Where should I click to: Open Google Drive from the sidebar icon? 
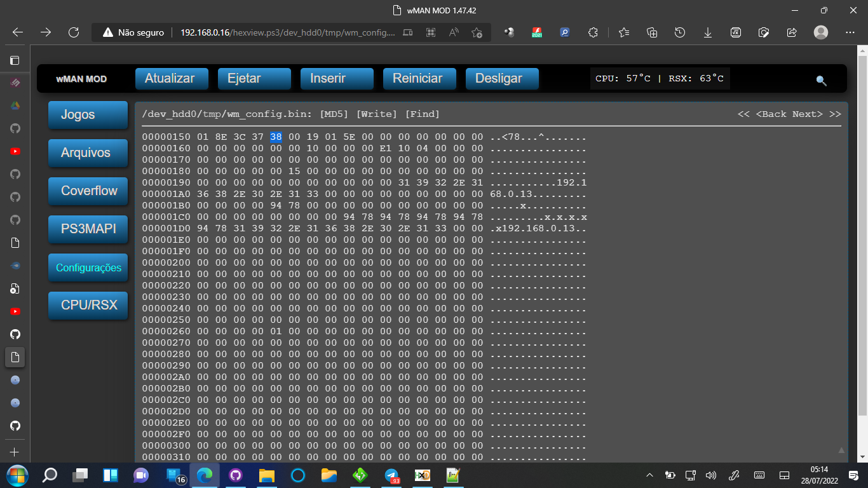[x=15, y=105]
